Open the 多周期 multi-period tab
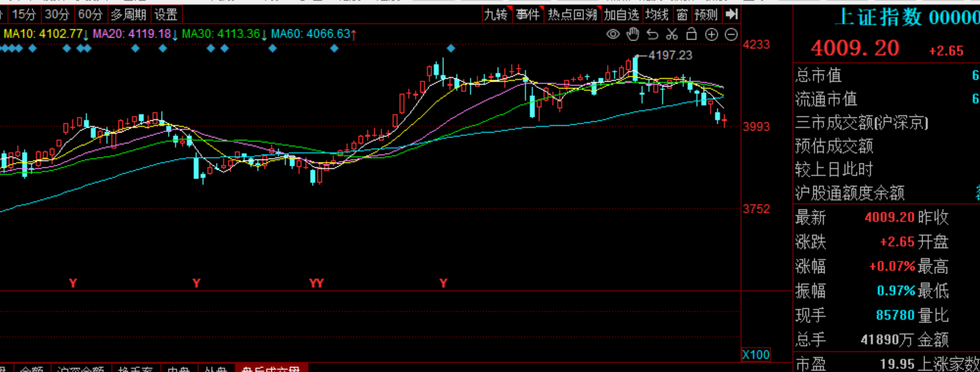Viewport: 980px width, 372px height. click(x=129, y=14)
